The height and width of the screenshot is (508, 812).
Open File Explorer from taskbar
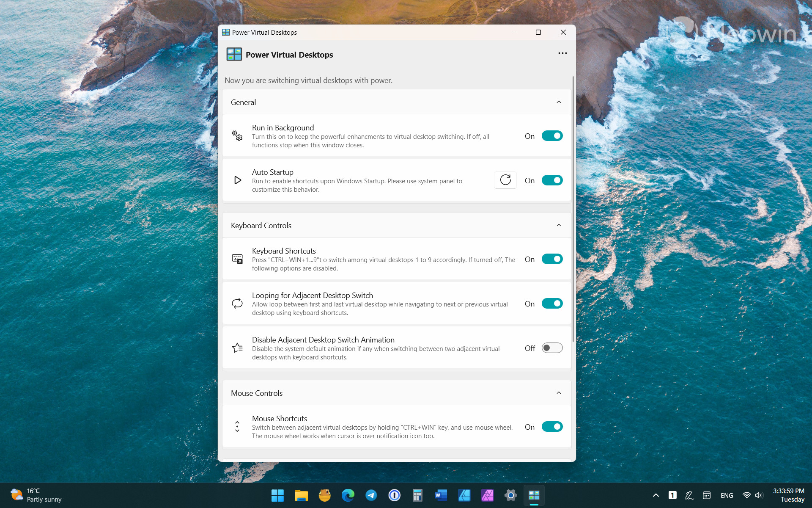[x=301, y=495]
